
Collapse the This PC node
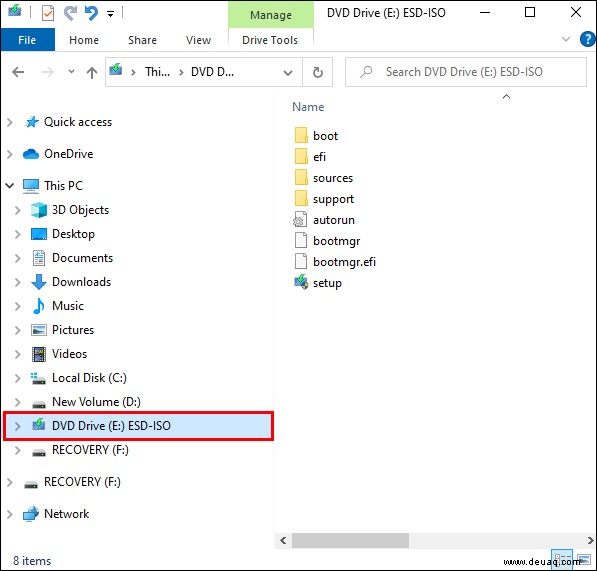tap(10, 185)
